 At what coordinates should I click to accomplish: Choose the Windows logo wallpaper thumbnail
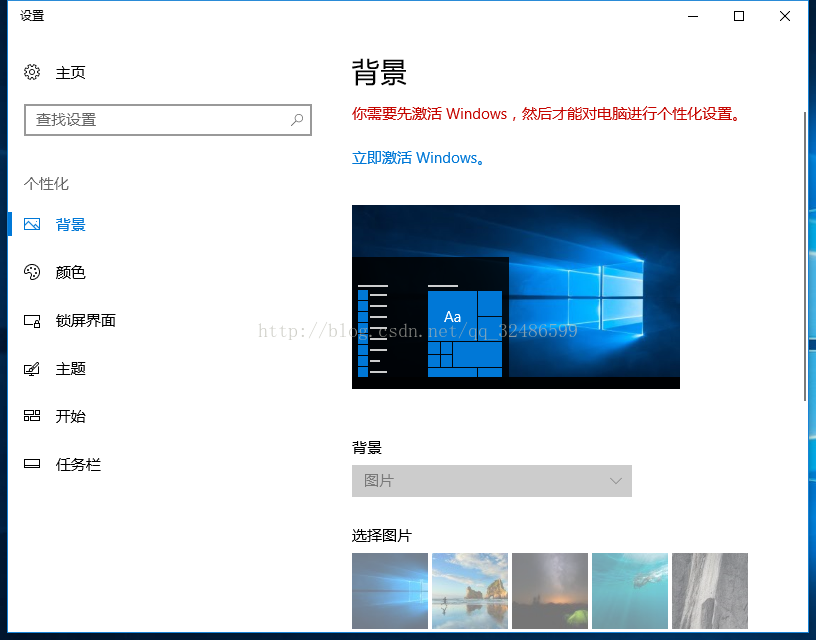(390, 591)
